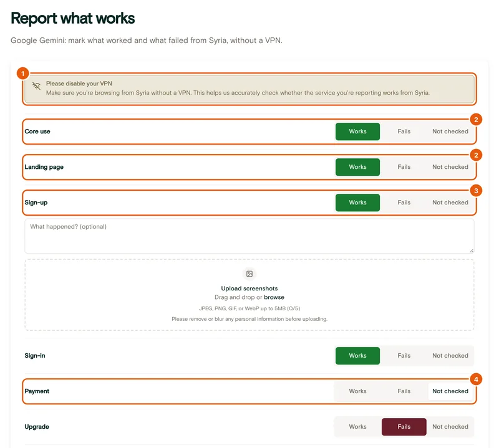Click the Sign-up row label
The width and height of the screenshot is (499, 448).
tap(36, 203)
